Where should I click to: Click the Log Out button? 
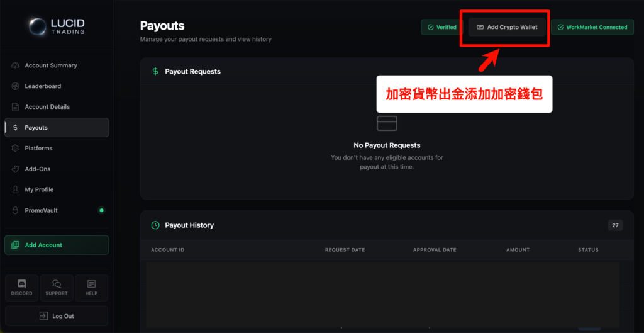(57, 316)
